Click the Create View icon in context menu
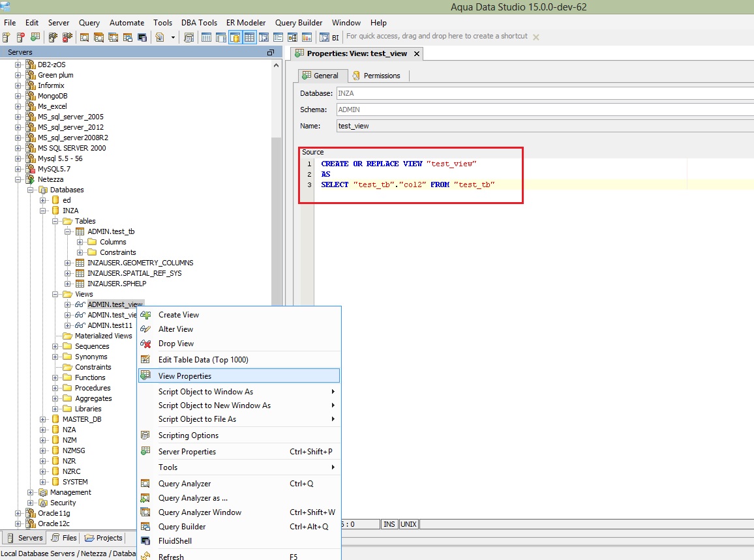Viewport: 754px width, 560px height. point(145,315)
